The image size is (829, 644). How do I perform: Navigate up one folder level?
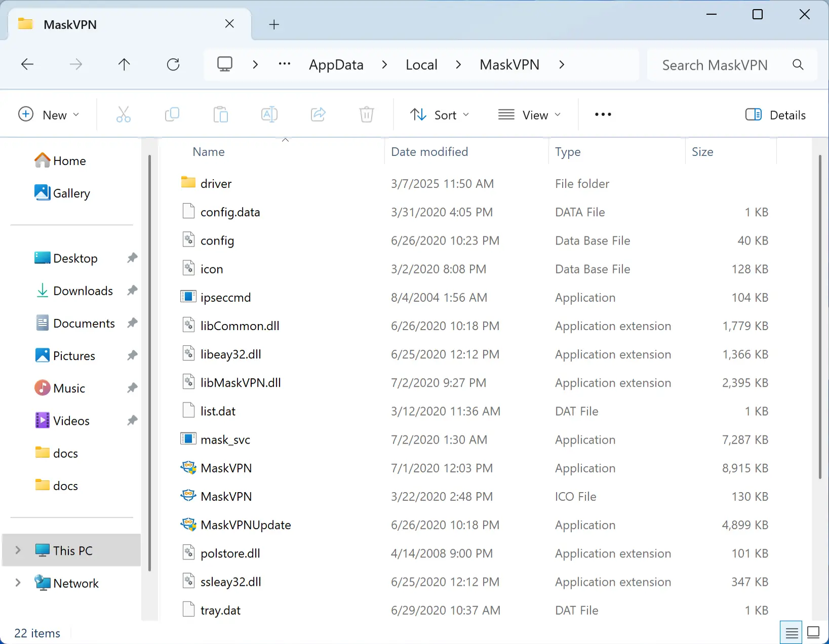pyautogui.click(x=124, y=64)
